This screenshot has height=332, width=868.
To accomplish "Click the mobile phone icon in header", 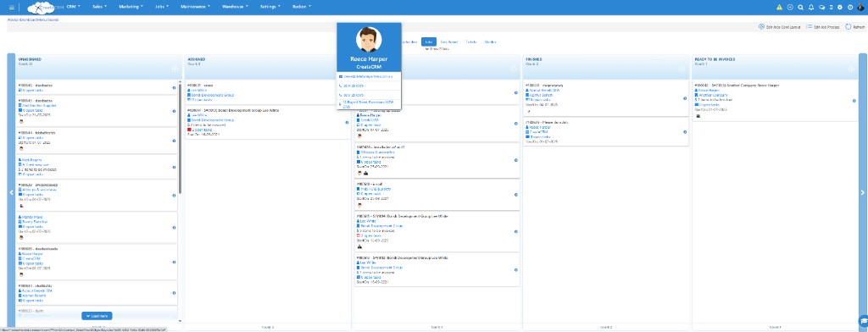I will [831, 7].
